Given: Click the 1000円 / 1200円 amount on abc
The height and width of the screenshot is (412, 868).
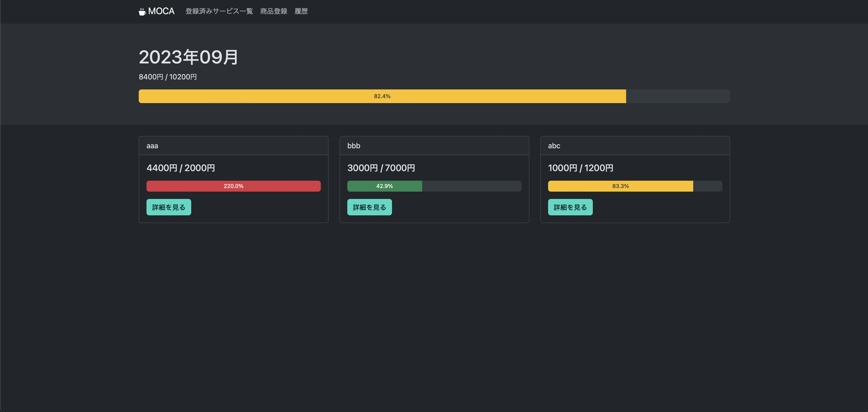Looking at the screenshot, I should (580, 167).
